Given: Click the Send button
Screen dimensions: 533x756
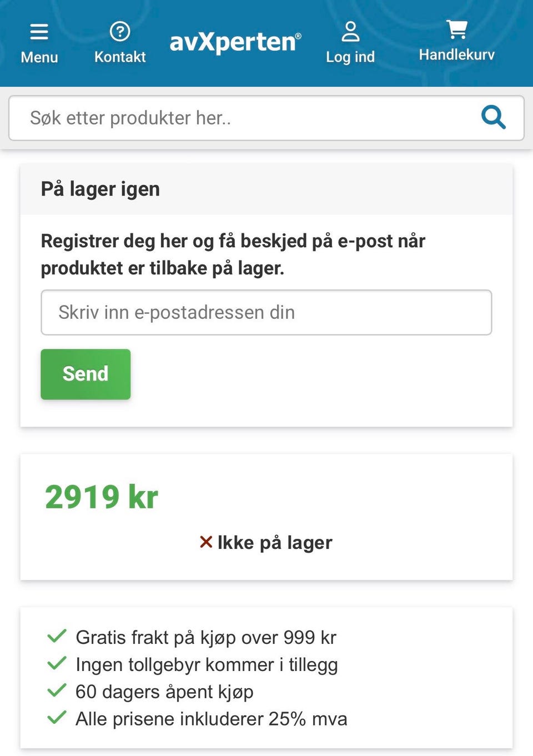Looking at the screenshot, I should [86, 374].
